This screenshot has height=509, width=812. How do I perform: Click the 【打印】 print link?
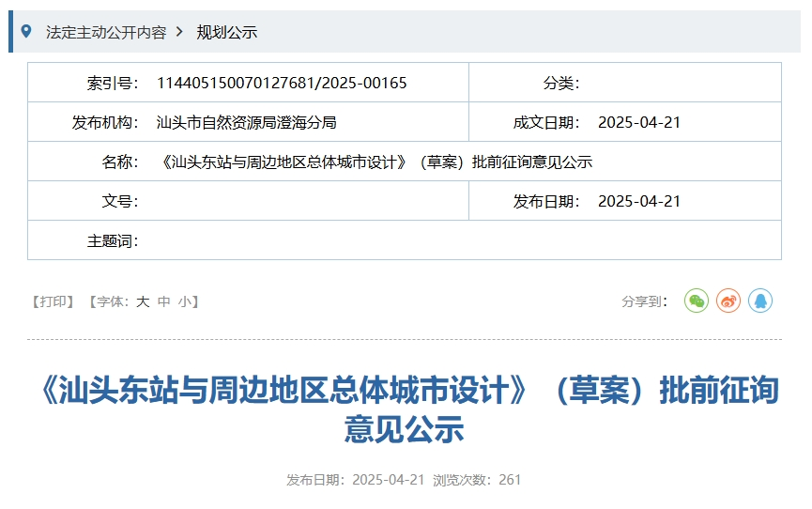coord(54,301)
